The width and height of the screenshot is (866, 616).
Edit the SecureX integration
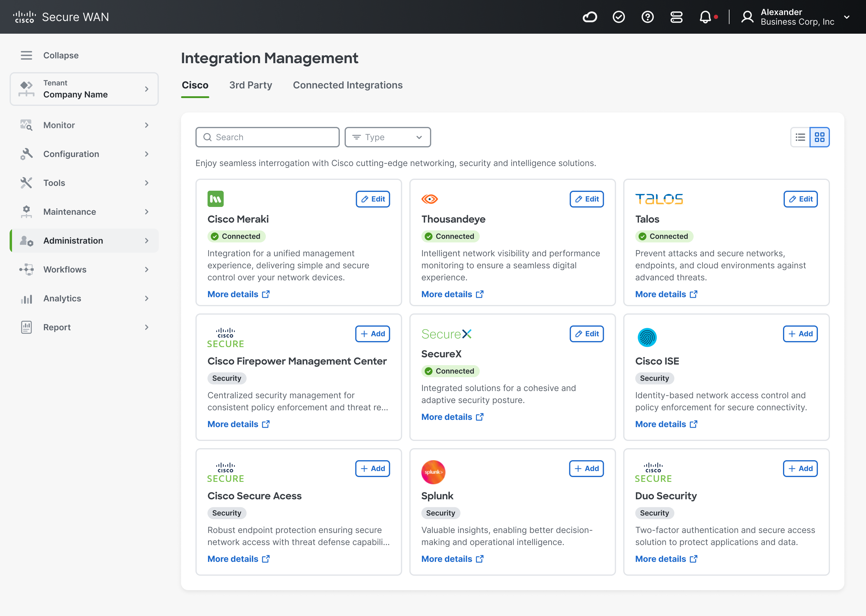(x=587, y=334)
